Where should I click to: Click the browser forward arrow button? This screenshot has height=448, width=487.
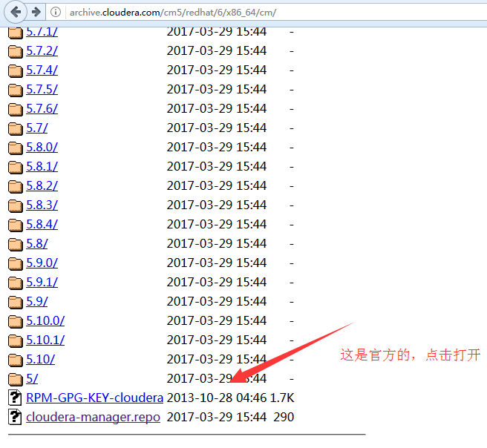coord(36,12)
